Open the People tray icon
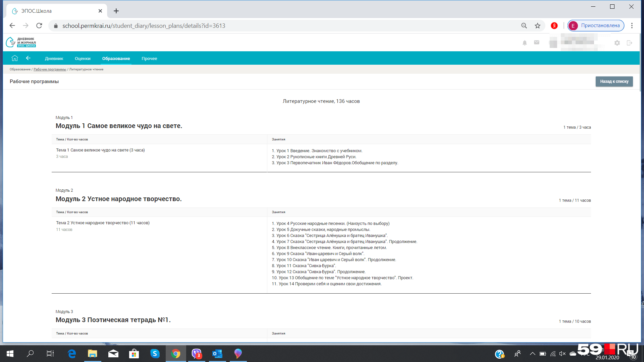The width and height of the screenshot is (644, 362). [x=518, y=354]
